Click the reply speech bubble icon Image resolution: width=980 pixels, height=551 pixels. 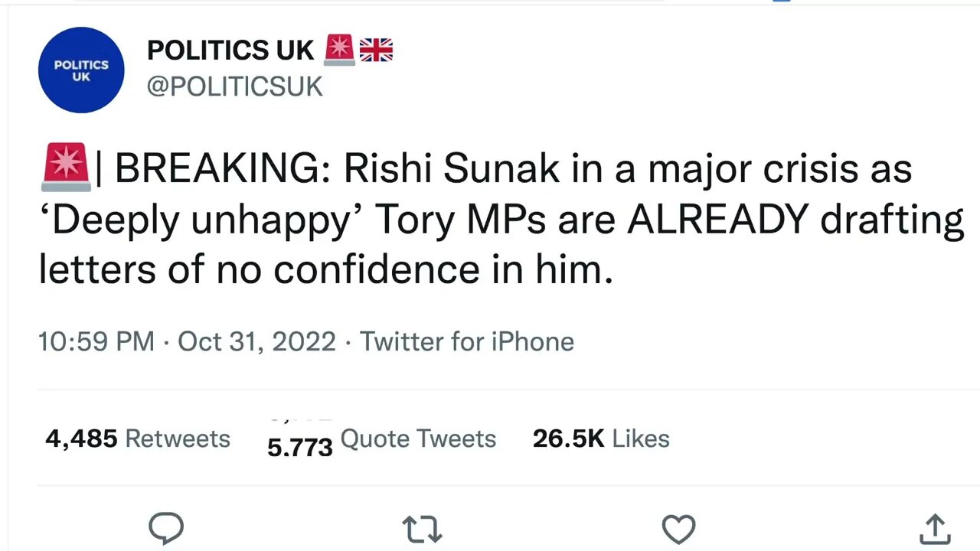(165, 528)
